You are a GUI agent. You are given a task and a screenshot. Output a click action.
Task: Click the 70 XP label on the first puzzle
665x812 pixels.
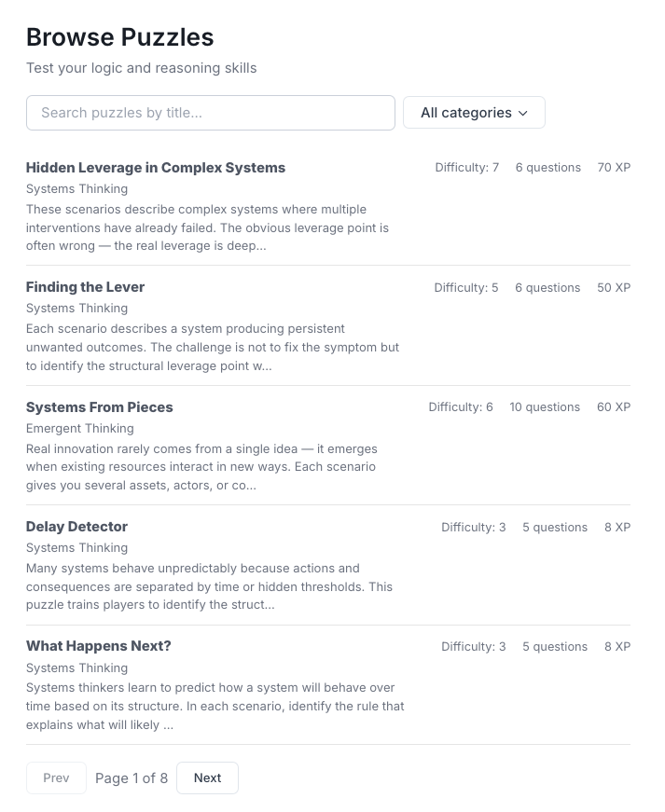click(x=614, y=167)
